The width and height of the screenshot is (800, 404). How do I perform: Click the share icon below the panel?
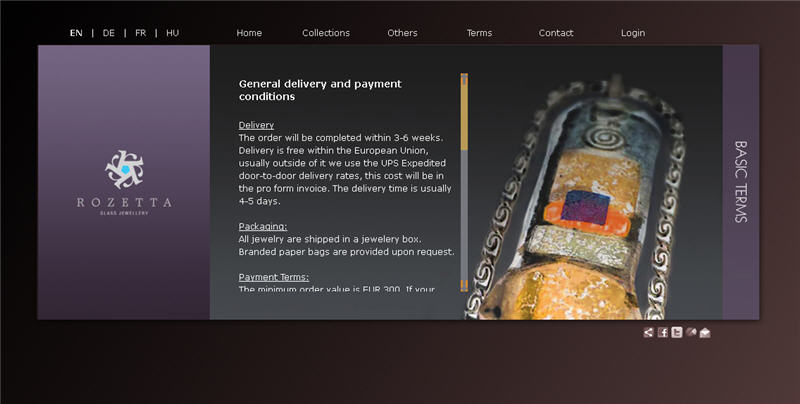tap(648, 333)
